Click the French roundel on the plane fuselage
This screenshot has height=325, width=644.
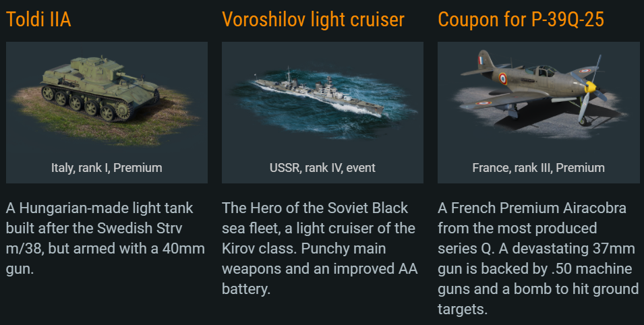pyautogui.click(x=502, y=78)
